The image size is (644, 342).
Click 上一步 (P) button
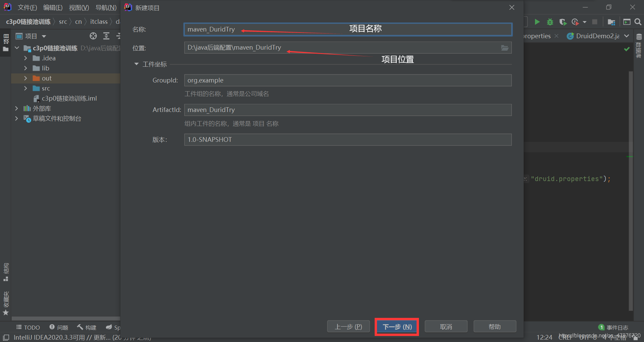coord(348,327)
